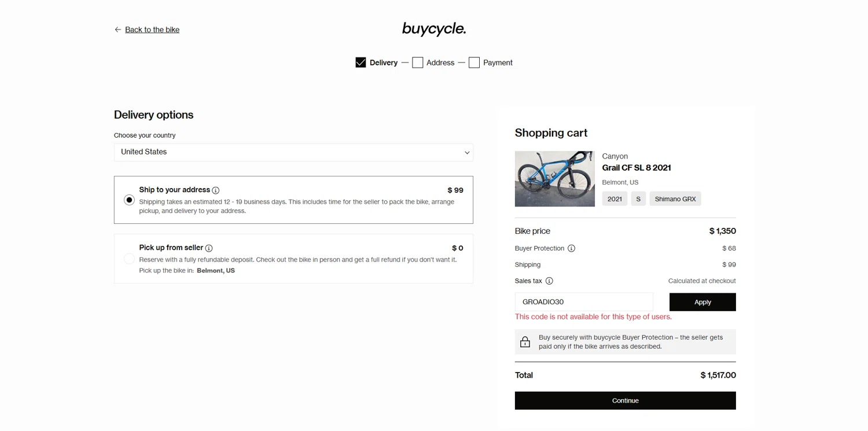Click the Grail CF SL 8 2021 title

point(637,168)
